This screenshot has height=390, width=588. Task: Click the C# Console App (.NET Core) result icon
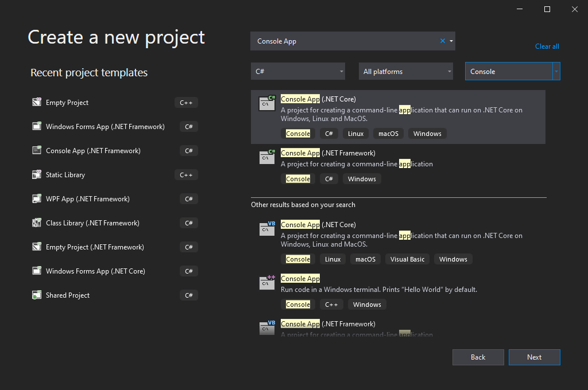[267, 103]
